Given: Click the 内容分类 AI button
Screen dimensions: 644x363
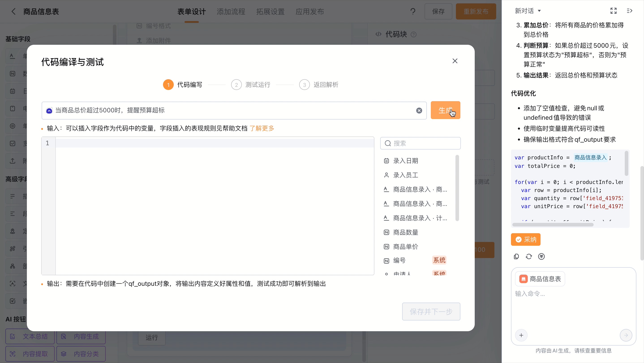Looking at the screenshot, I should [x=81, y=354].
